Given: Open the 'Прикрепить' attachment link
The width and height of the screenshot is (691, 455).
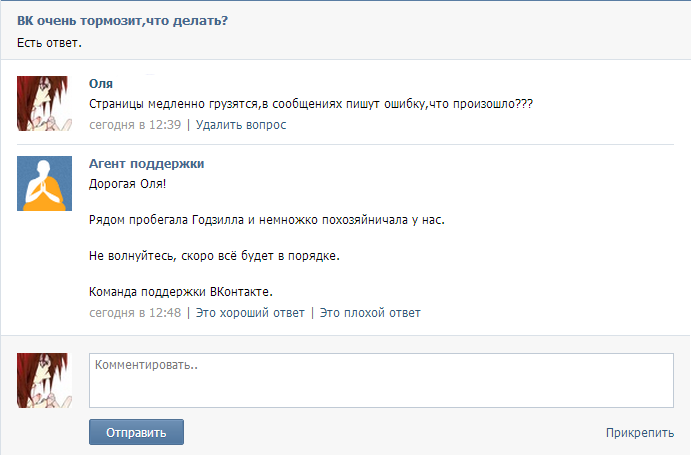Looking at the screenshot, I should click(x=640, y=433).
